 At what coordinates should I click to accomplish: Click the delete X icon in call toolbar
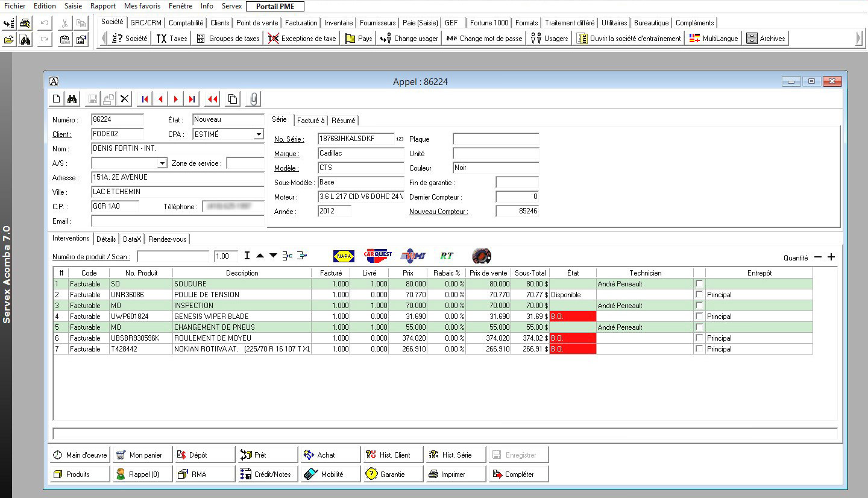coord(125,99)
